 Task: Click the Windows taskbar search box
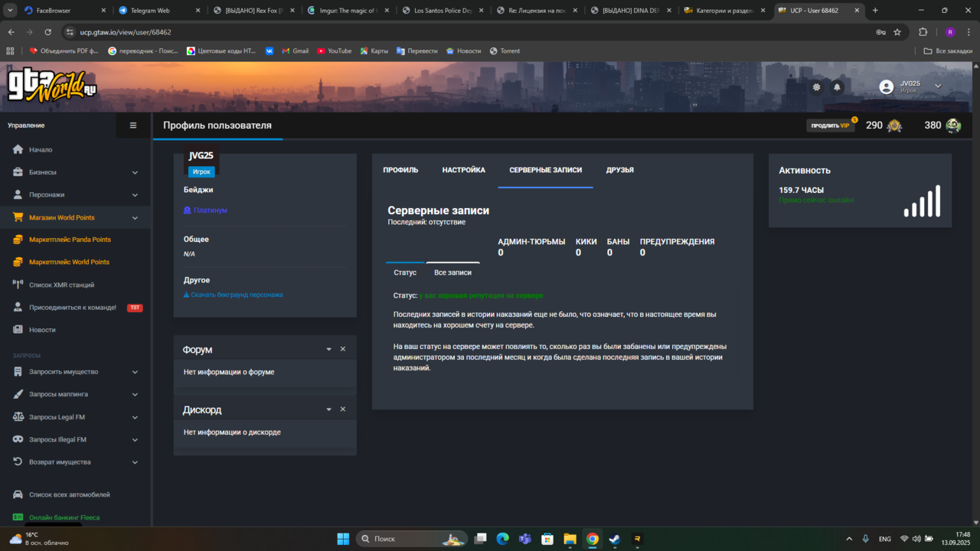(412, 539)
